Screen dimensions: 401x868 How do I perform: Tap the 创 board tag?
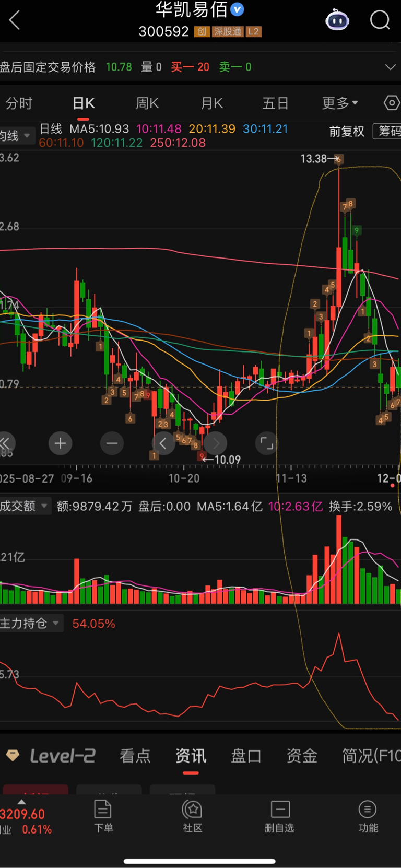point(202,31)
